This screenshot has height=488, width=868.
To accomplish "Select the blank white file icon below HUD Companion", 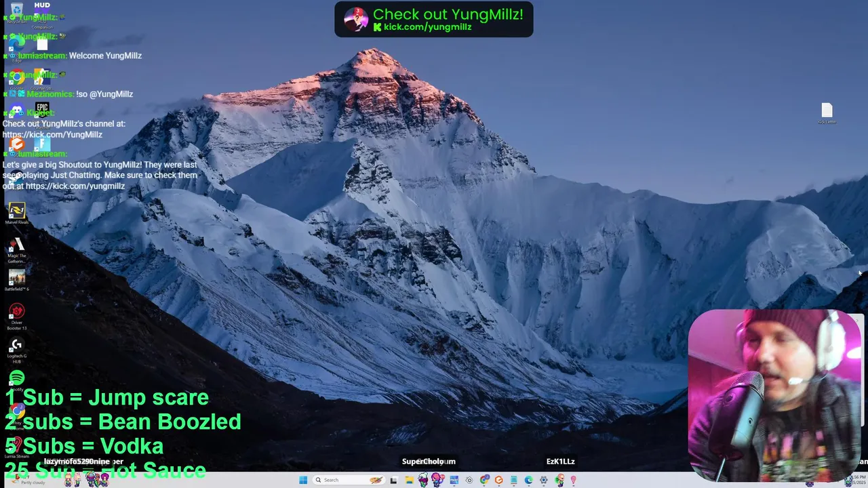I will (42, 45).
